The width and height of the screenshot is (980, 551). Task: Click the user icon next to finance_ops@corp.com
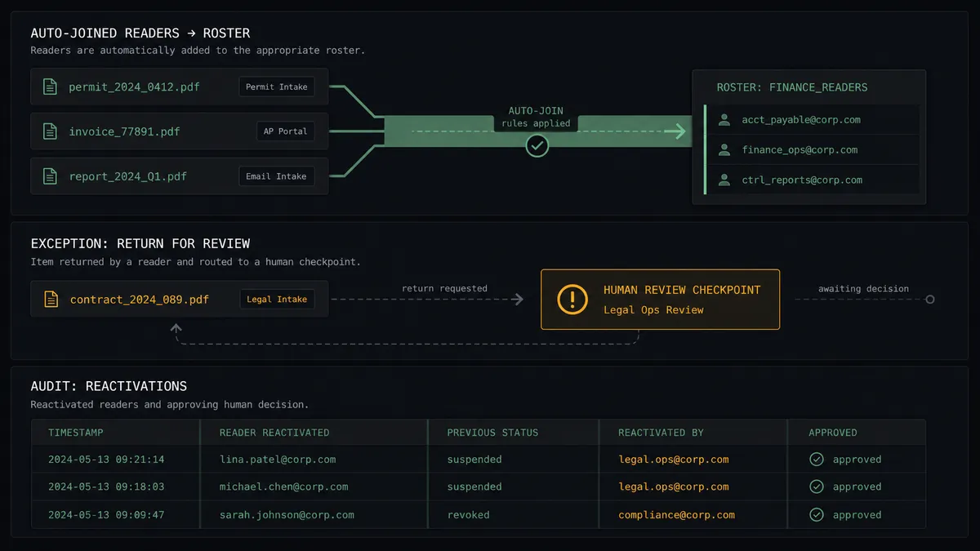point(724,150)
